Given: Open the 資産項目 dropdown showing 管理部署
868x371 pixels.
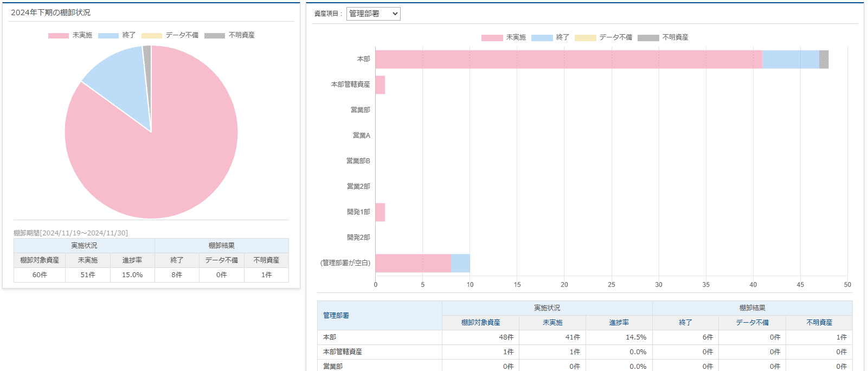Looking at the screenshot, I should click(x=373, y=14).
